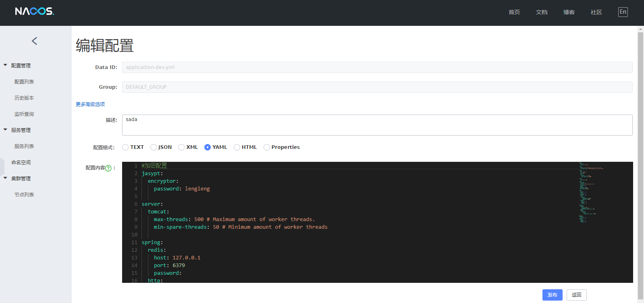
Task: Click the line 'password: lengleng' in editor
Action: [182, 189]
